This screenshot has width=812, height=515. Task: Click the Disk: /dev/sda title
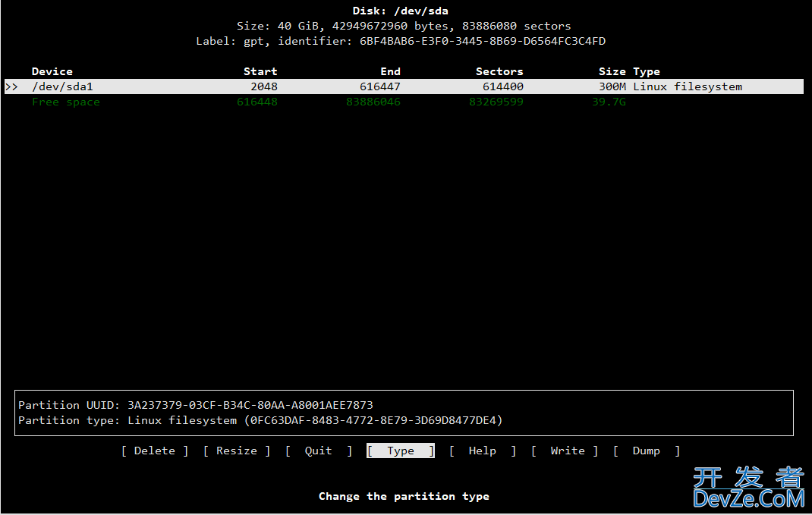click(400, 11)
